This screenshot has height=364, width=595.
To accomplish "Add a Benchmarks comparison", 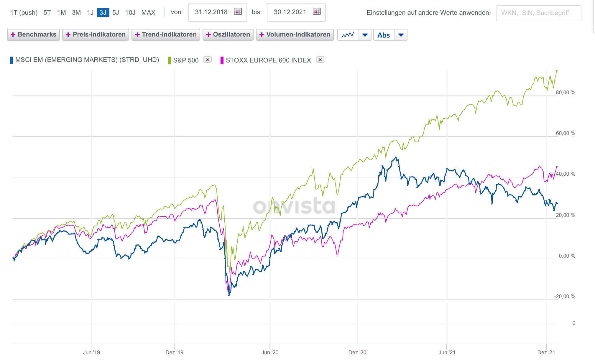I will tap(33, 34).
